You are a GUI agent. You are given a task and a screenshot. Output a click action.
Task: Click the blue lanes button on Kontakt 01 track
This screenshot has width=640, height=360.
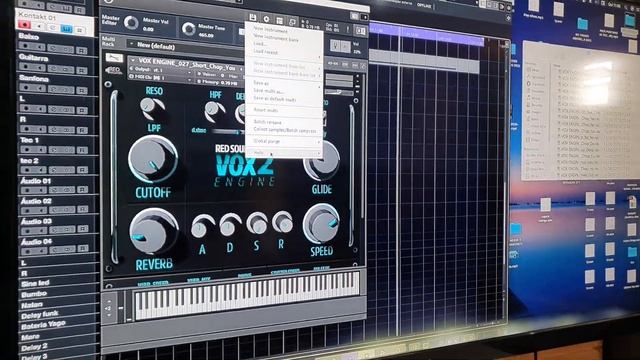point(66,29)
